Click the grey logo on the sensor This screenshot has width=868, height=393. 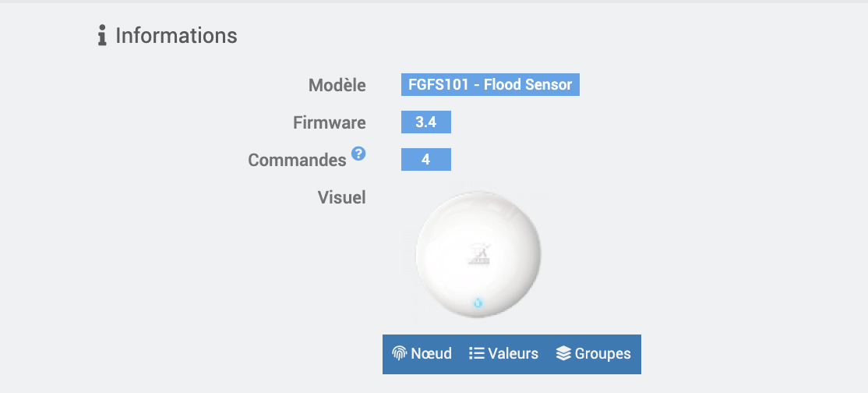coord(478,255)
